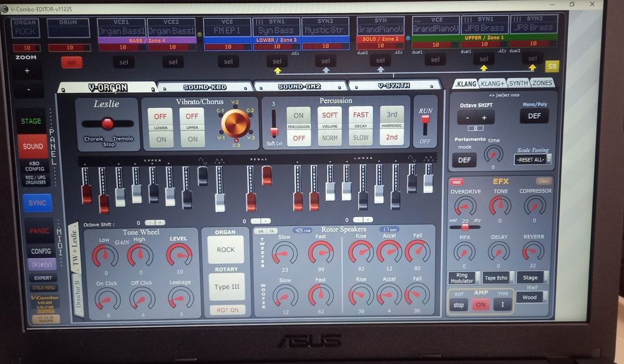Click the Woofer Accel knob showing 4
Screen dimensions: 624x364
(389, 295)
